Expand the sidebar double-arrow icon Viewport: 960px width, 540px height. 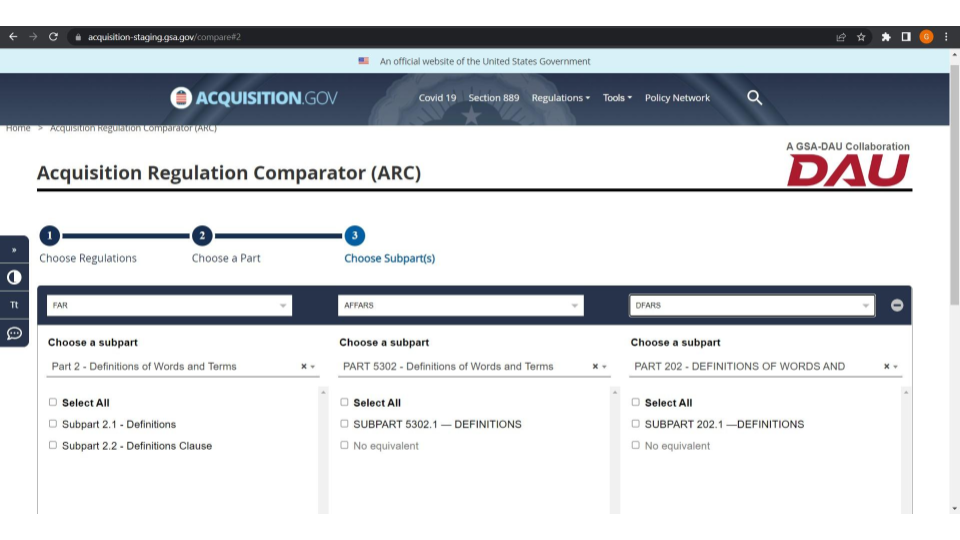pyautogui.click(x=14, y=250)
